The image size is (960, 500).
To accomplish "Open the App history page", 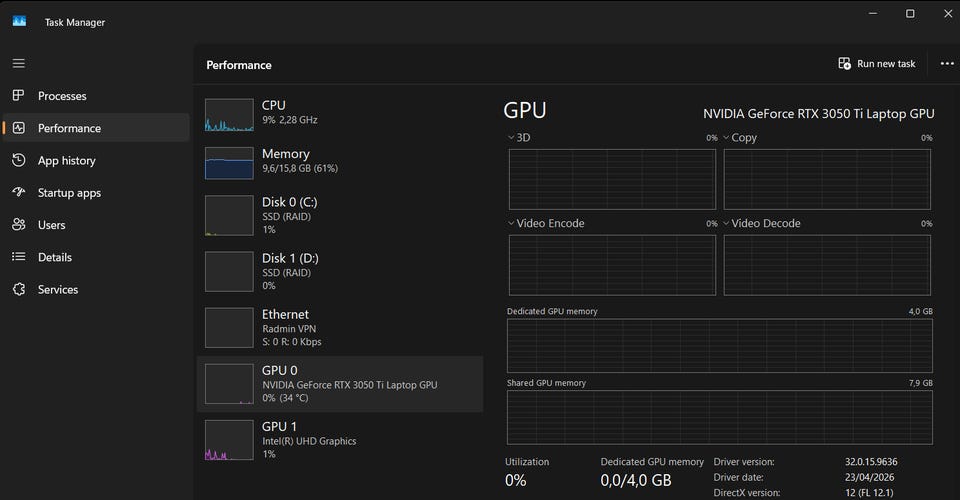I will pyautogui.click(x=96, y=160).
